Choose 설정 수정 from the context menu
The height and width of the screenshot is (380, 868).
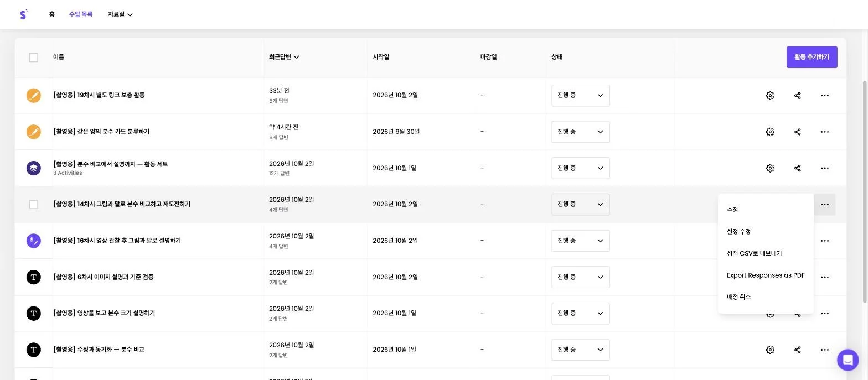[x=766, y=232]
